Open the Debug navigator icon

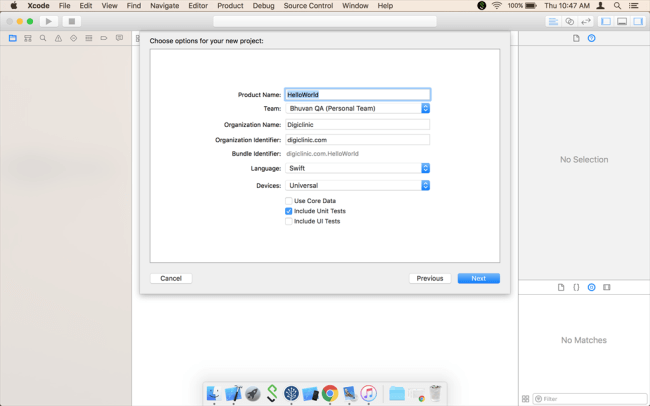[x=89, y=38]
